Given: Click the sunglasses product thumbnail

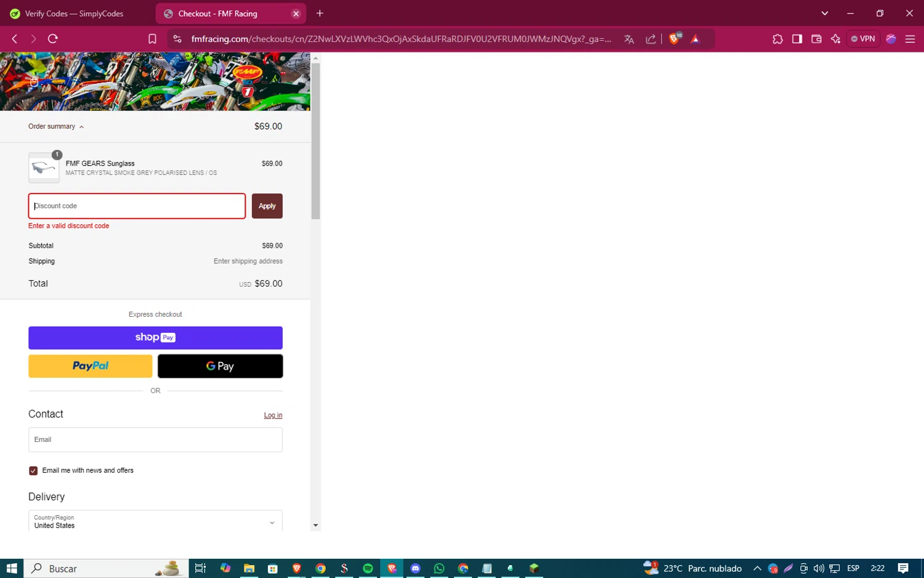Looking at the screenshot, I should 44,168.
